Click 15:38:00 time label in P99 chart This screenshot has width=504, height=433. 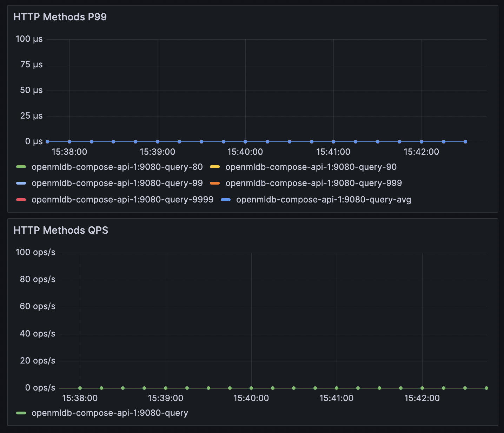tap(69, 152)
